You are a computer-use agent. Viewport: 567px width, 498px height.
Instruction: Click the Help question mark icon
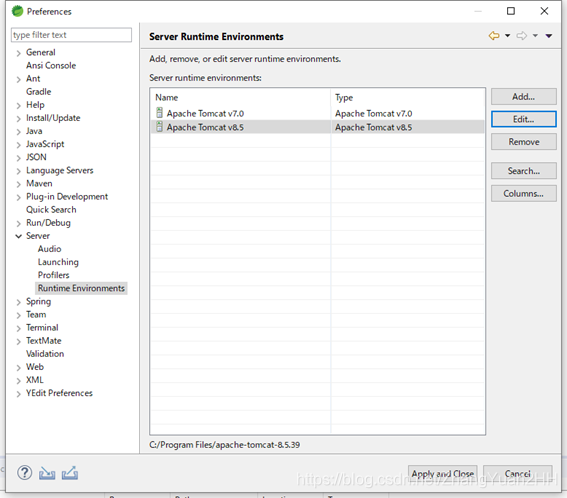pyautogui.click(x=25, y=473)
